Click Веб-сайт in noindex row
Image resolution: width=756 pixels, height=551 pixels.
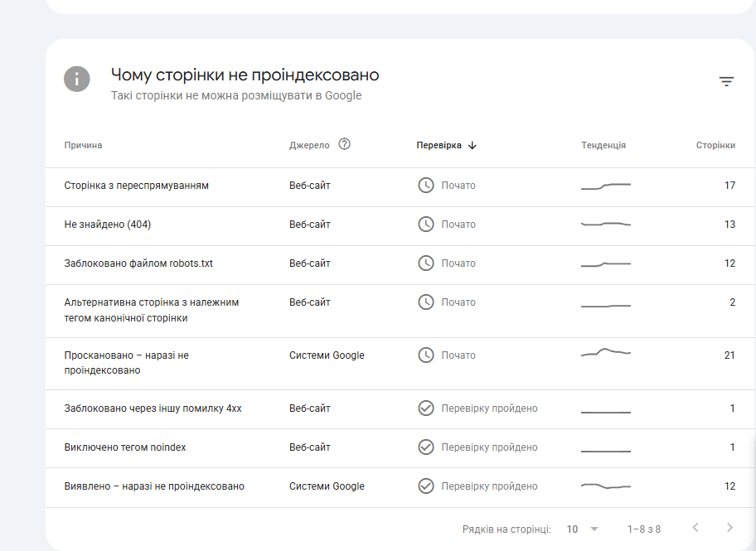(x=309, y=447)
